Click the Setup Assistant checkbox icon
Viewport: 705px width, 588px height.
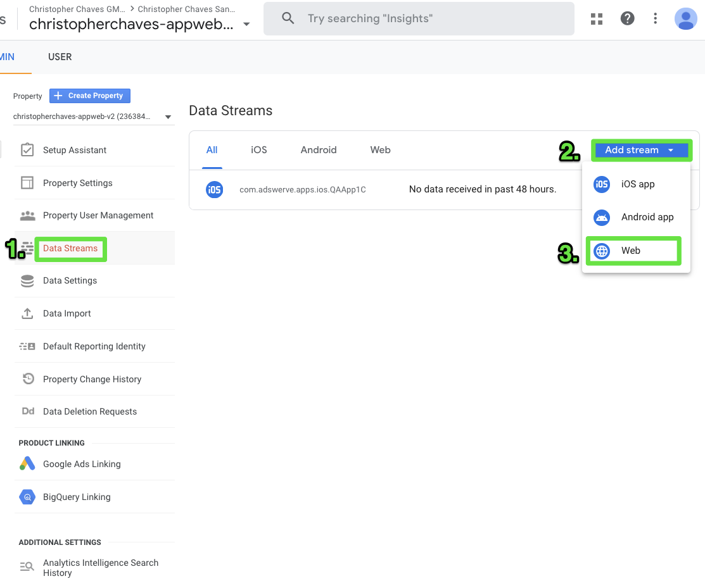point(27,149)
